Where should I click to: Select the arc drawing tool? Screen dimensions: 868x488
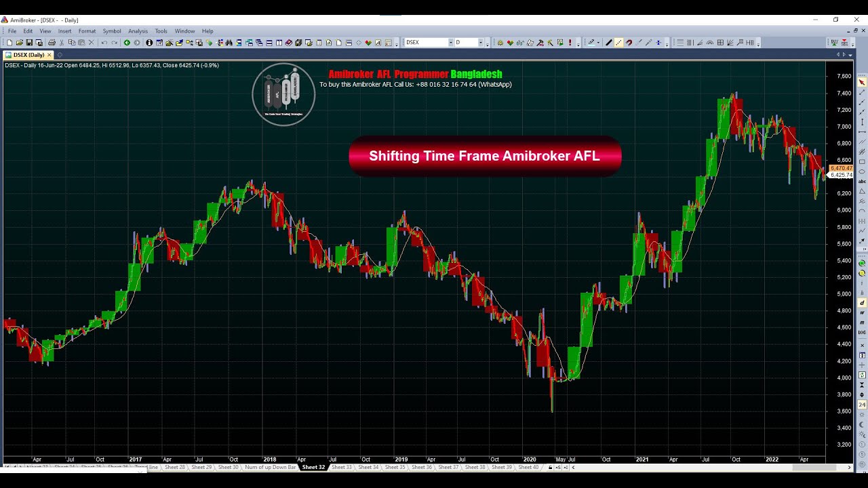click(709, 43)
